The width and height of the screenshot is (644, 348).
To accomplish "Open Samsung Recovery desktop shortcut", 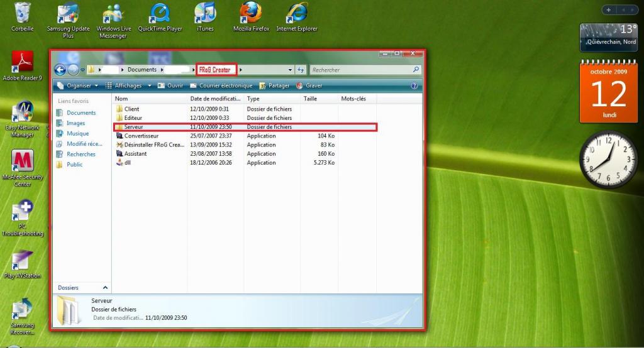I will (x=22, y=316).
